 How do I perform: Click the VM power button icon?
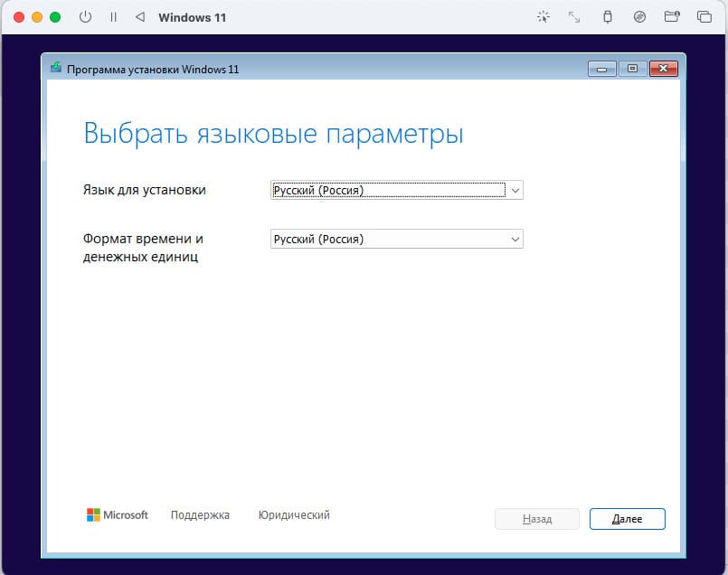86,17
